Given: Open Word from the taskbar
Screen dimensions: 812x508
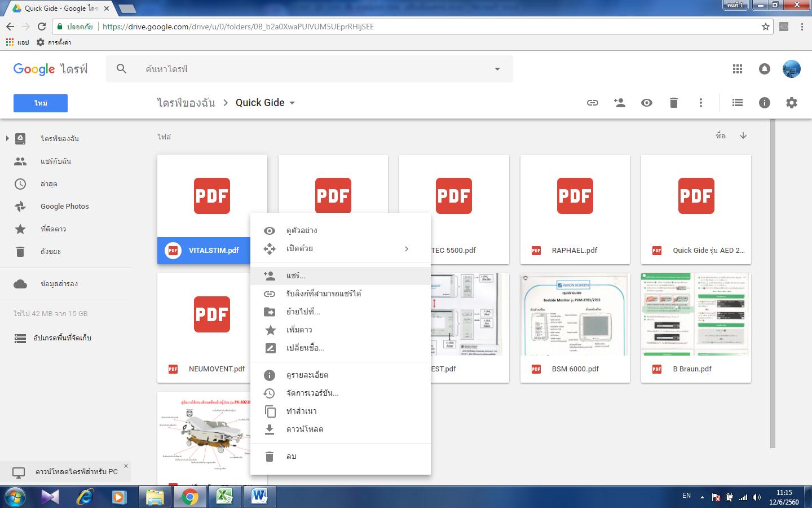Looking at the screenshot, I should (x=260, y=497).
